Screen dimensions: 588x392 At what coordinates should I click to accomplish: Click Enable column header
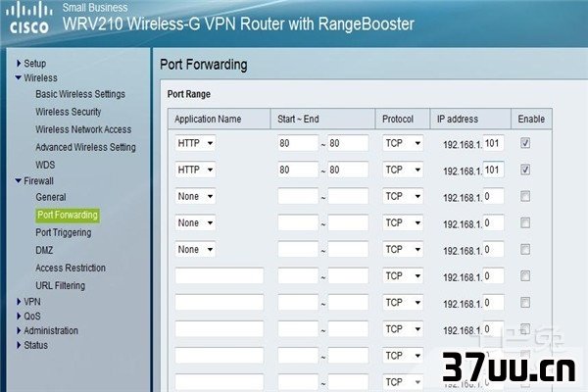531,119
